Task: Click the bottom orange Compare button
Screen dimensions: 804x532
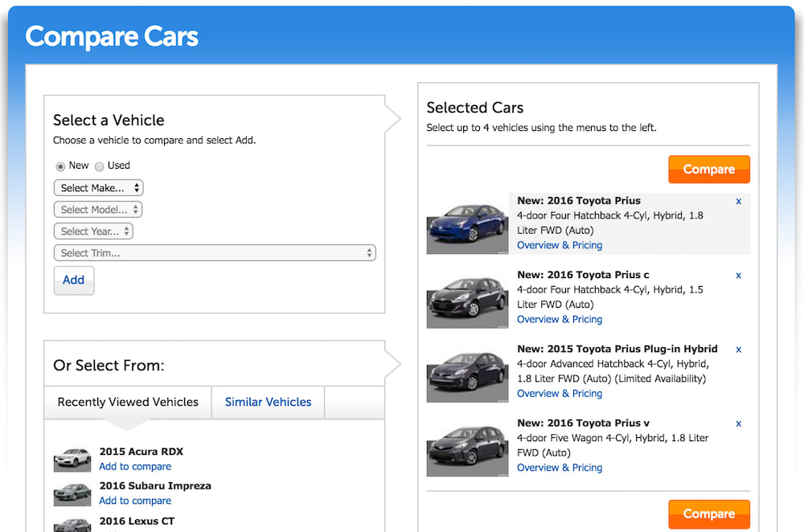Action: pos(708,514)
